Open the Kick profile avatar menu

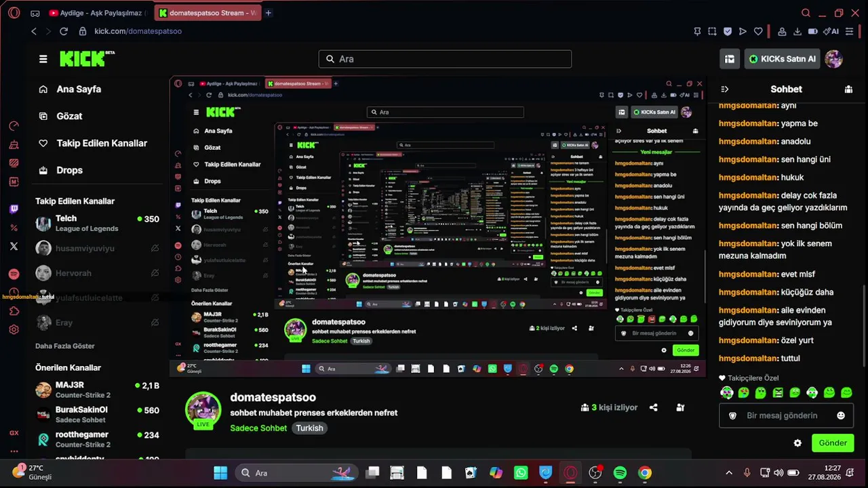833,59
